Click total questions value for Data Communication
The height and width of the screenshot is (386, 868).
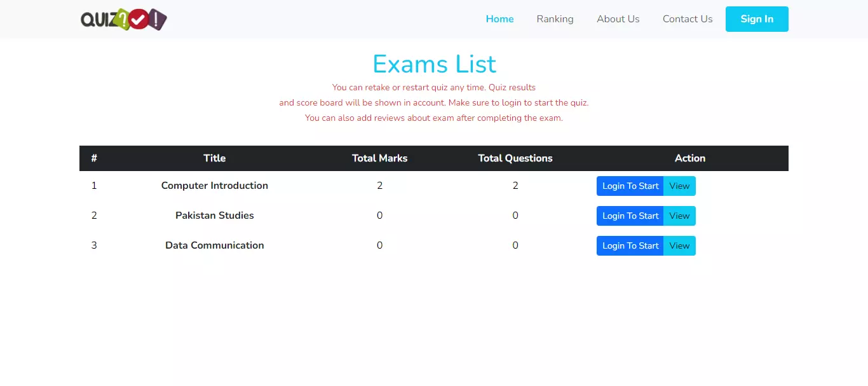(515, 245)
